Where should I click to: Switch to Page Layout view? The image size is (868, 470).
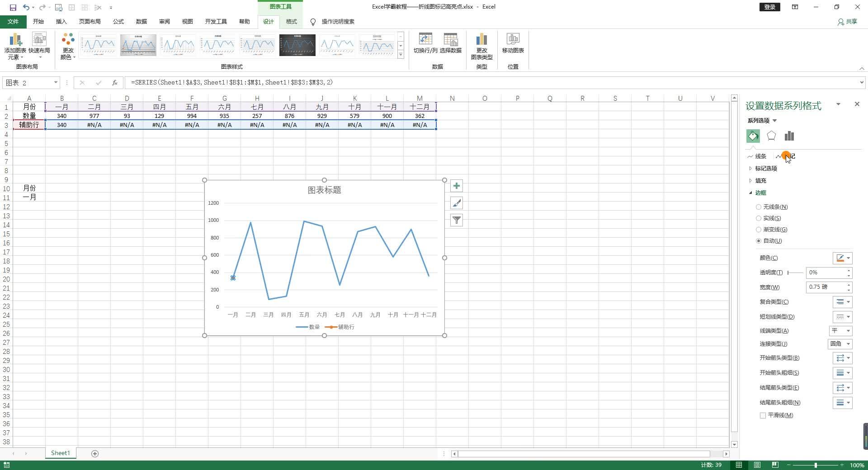[x=757, y=465]
